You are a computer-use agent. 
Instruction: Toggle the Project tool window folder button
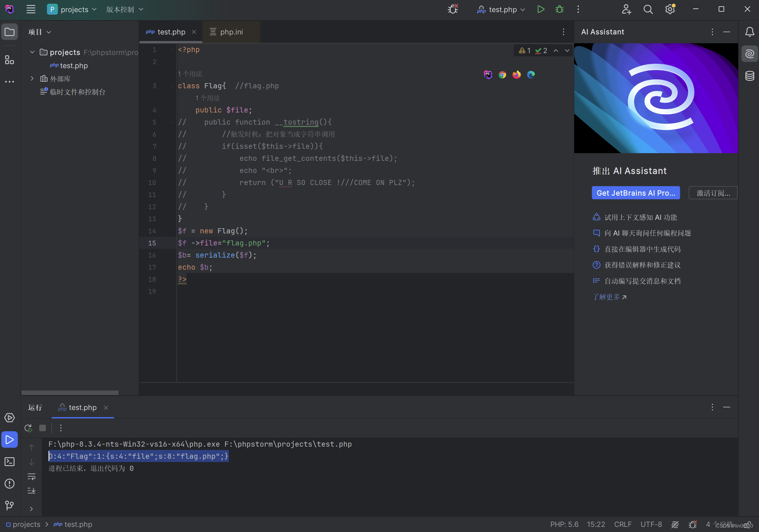click(10, 32)
